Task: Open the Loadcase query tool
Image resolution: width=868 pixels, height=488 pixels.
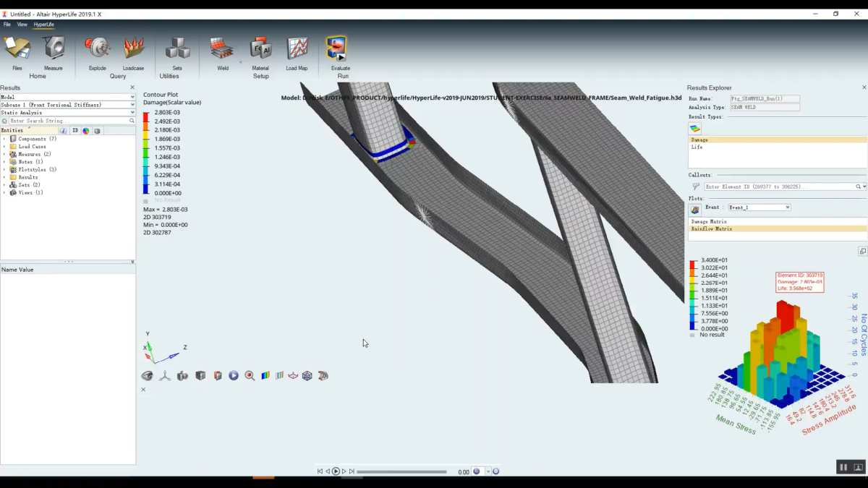Action: pyautogui.click(x=133, y=53)
